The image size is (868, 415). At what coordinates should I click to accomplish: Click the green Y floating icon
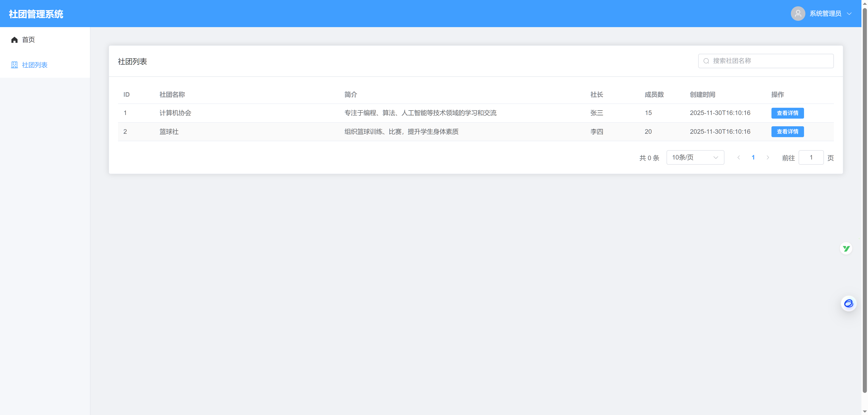coord(846,249)
